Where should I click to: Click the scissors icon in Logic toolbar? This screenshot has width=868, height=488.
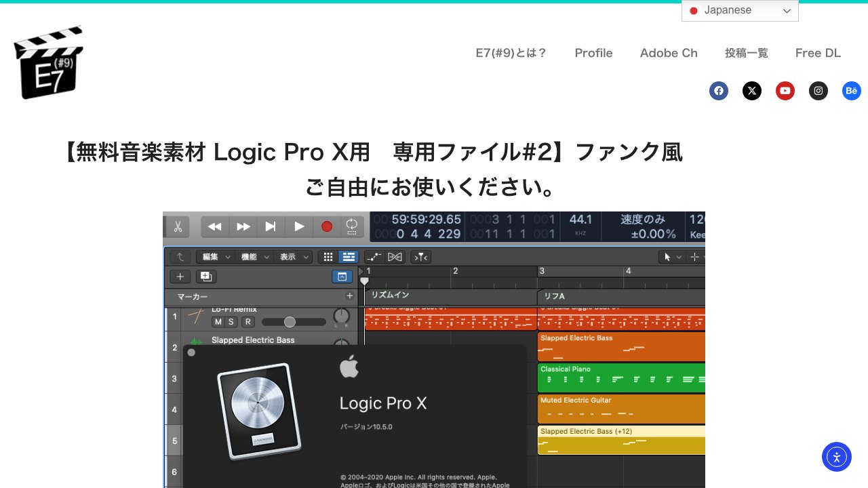[177, 226]
